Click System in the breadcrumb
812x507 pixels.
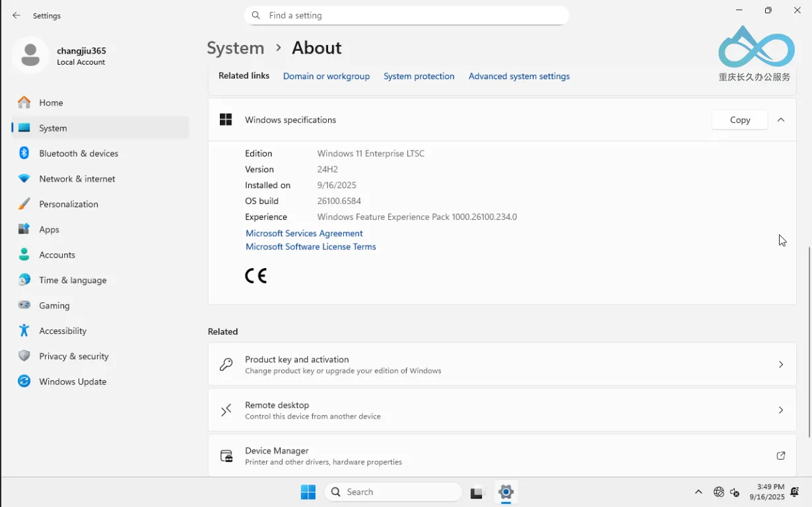click(236, 48)
